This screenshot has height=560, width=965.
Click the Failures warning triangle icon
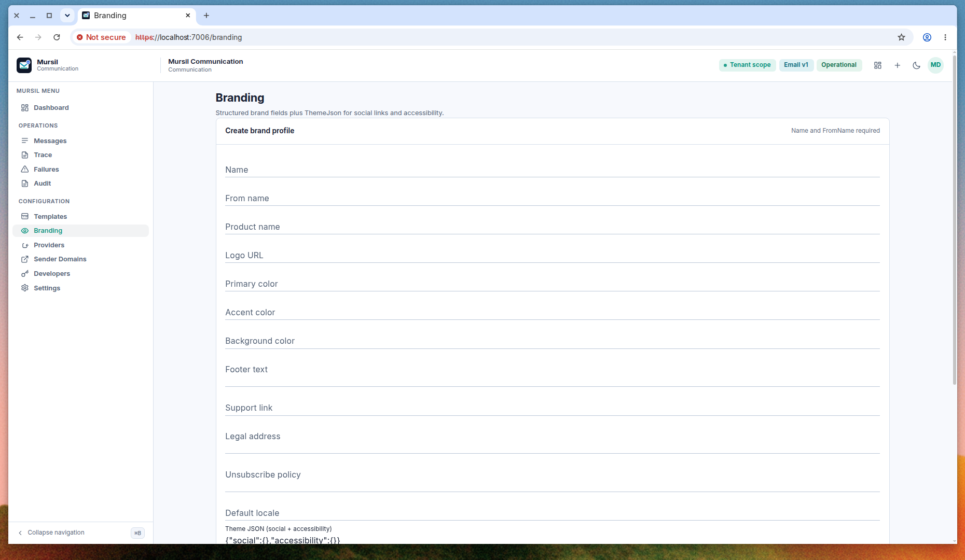pos(24,170)
